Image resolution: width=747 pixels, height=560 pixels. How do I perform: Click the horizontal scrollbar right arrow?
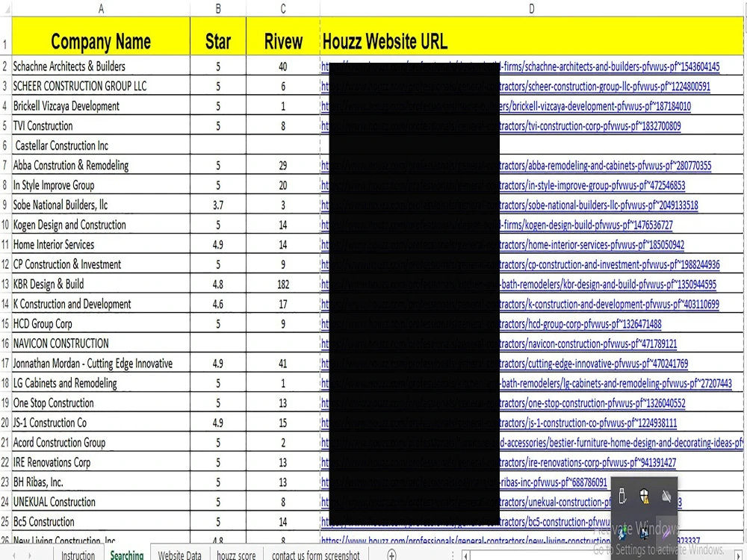click(739, 556)
